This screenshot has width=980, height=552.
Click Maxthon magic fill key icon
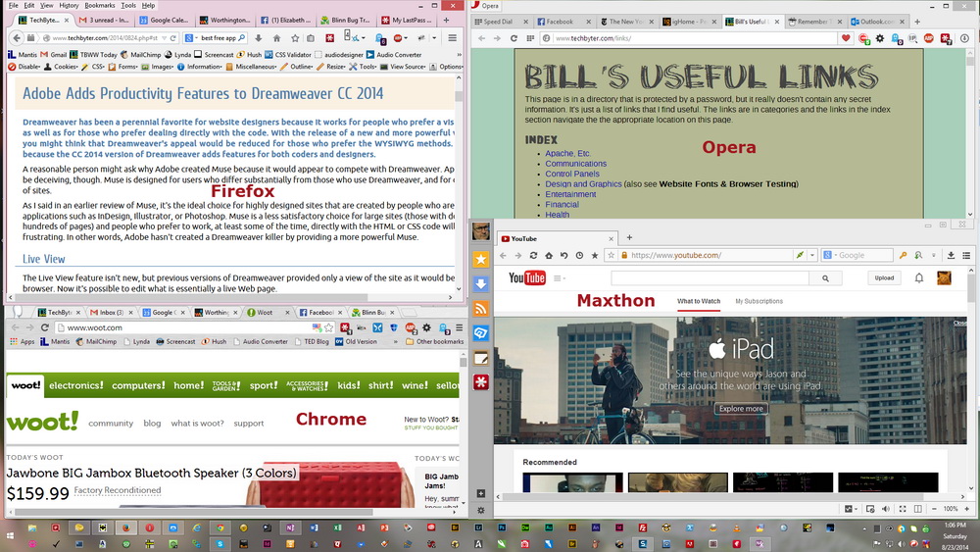tap(903, 255)
